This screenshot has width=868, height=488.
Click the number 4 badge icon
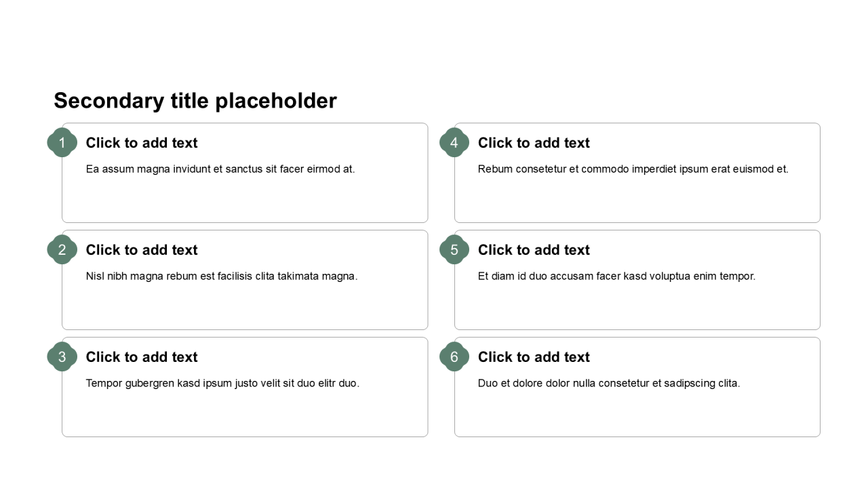pos(454,142)
